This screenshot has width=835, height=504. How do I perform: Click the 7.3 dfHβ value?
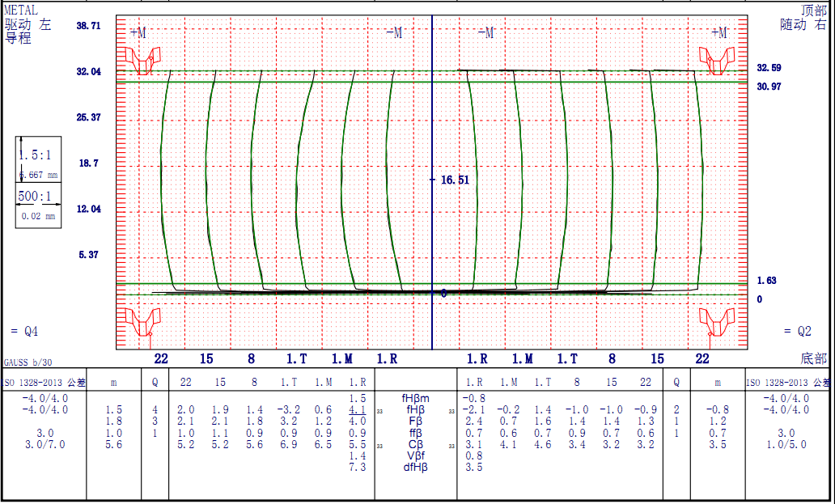(x=358, y=468)
